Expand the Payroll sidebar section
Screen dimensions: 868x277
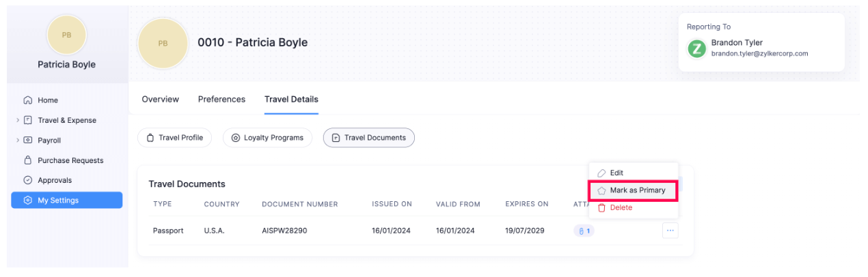point(18,141)
